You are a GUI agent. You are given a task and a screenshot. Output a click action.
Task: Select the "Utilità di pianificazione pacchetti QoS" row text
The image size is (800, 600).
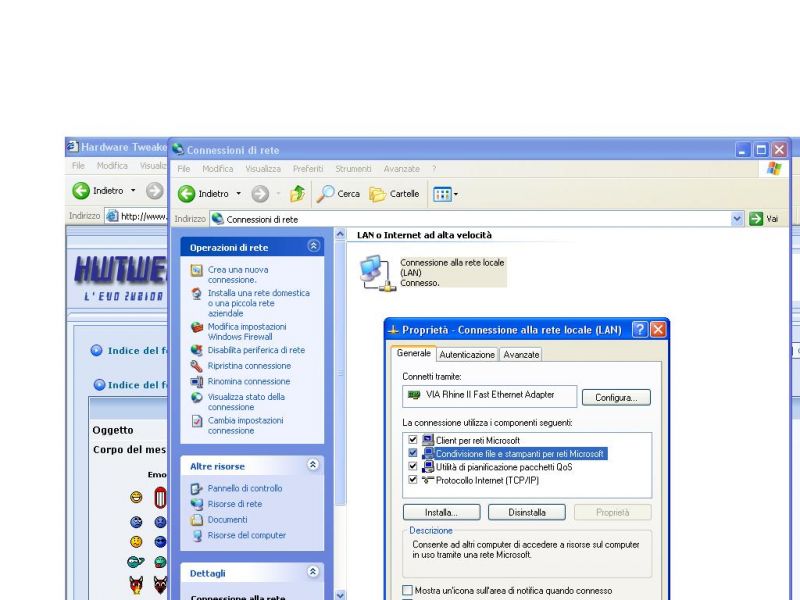pyautogui.click(x=504, y=467)
